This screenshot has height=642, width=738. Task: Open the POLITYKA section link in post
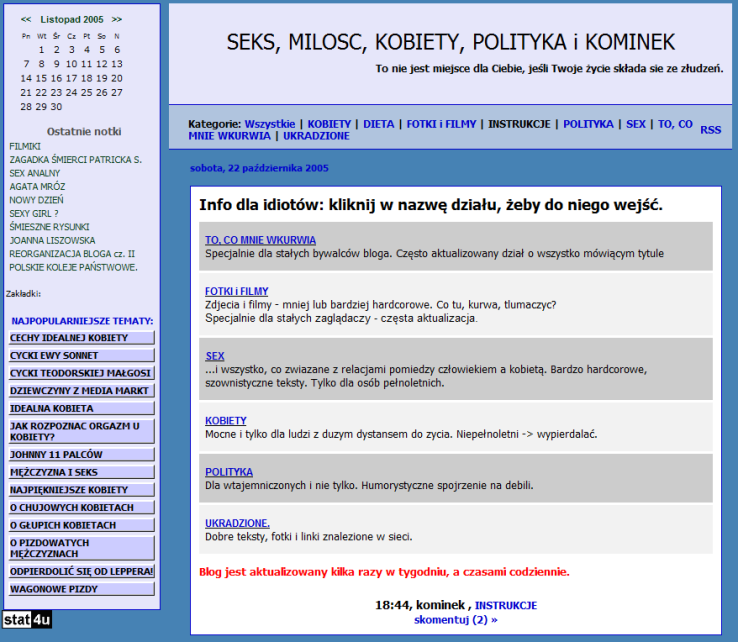229,472
